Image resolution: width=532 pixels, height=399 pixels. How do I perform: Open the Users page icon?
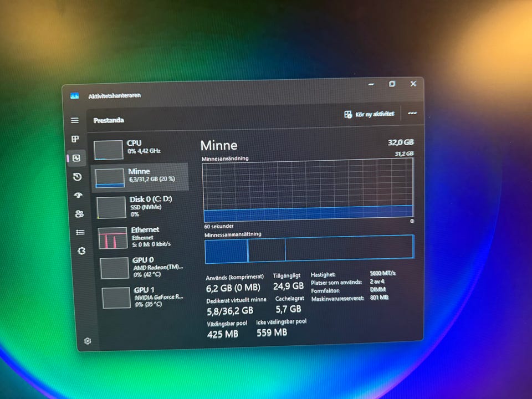(x=79, y=214)
